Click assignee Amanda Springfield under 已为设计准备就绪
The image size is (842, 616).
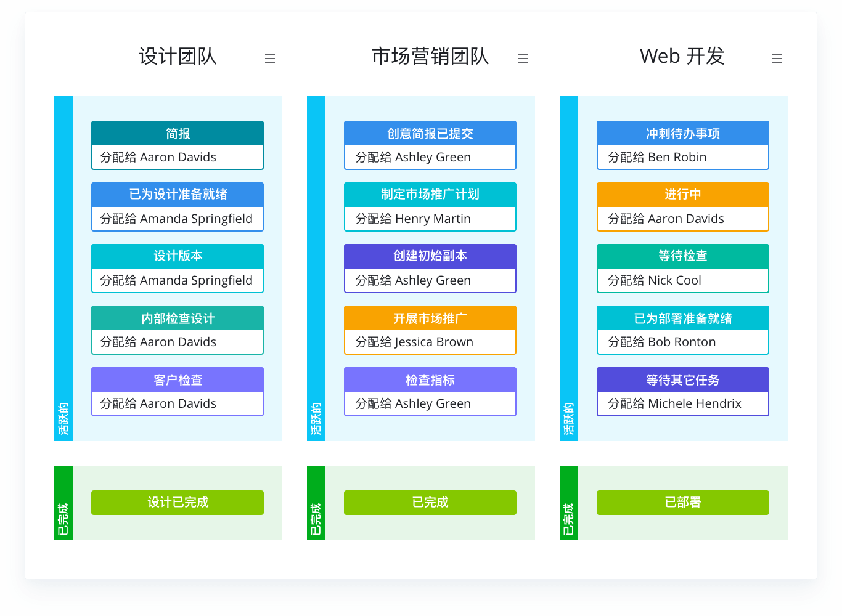(176, 219)
